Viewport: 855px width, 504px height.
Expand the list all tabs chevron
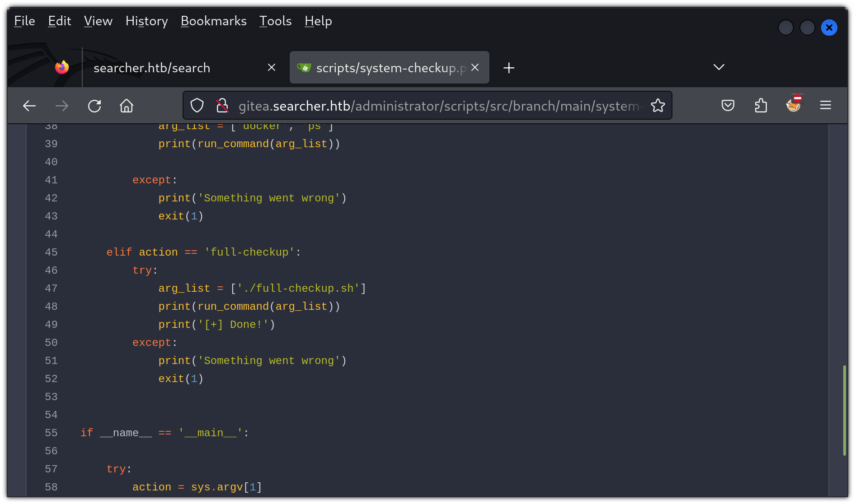pos(719,67)
